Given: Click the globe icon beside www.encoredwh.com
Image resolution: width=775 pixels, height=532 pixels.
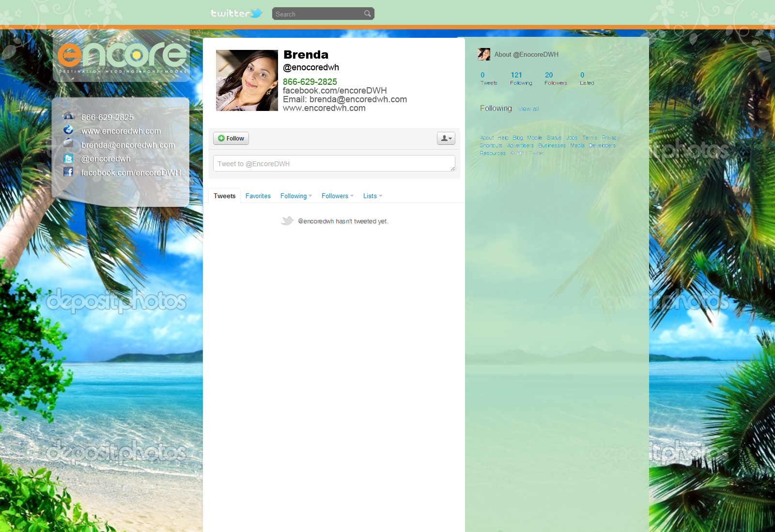Looking at the screenshot, I should pos(69,130).
